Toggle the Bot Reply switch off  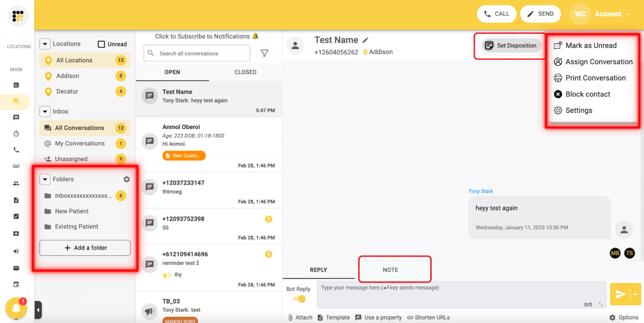tap(299, 299)
